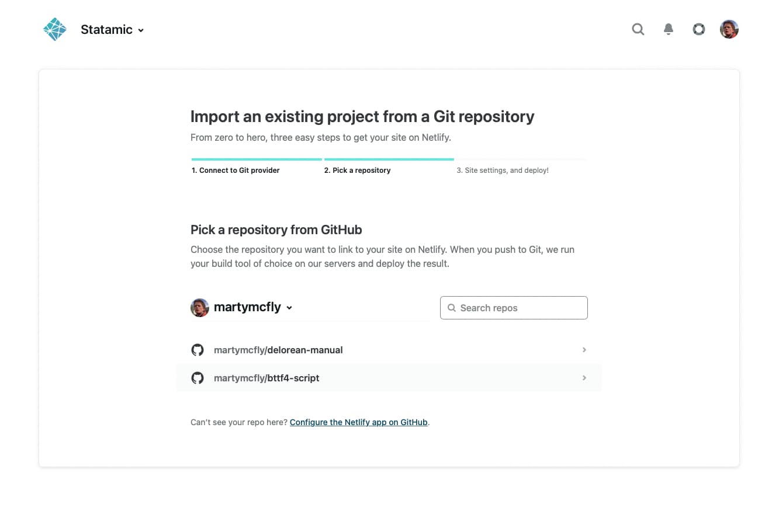Select step 3. Site settings, and deploy!
The image size is (779, 532).
click(x=503, y=170)
